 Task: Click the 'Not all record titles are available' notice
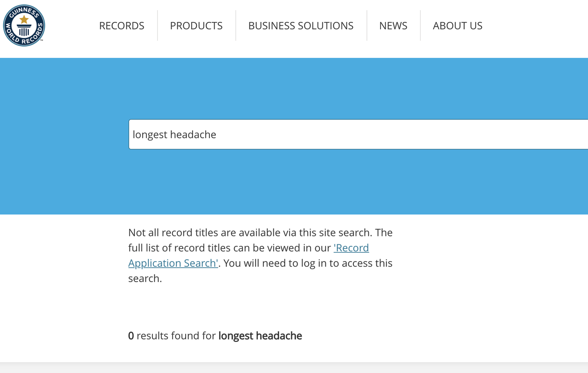click(x=261, y=255)
